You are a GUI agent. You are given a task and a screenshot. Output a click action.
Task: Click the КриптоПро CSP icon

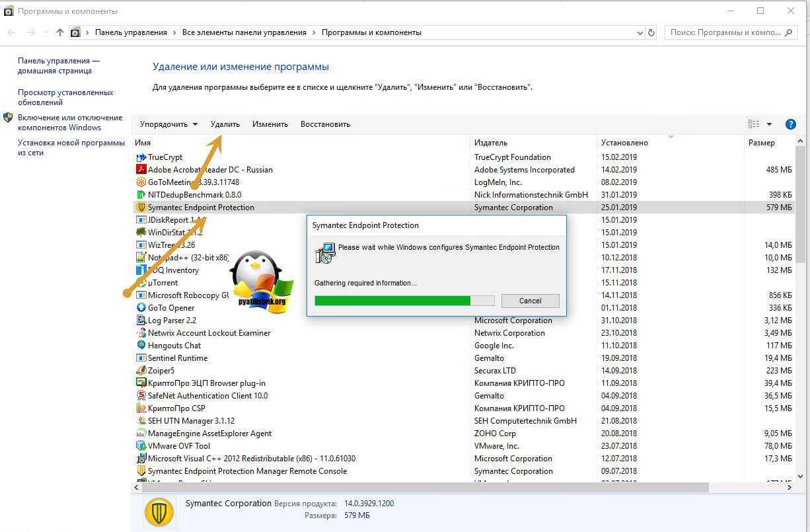(141, 408)
